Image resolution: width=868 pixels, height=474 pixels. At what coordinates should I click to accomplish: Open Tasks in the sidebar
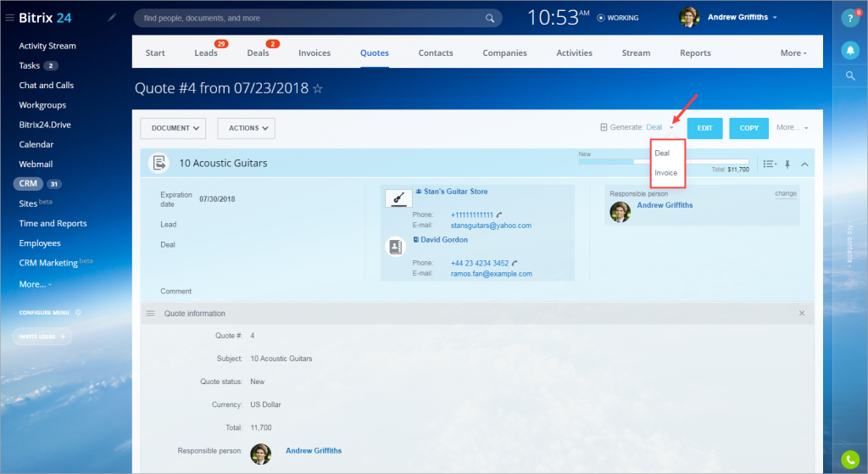pos(30,65)
